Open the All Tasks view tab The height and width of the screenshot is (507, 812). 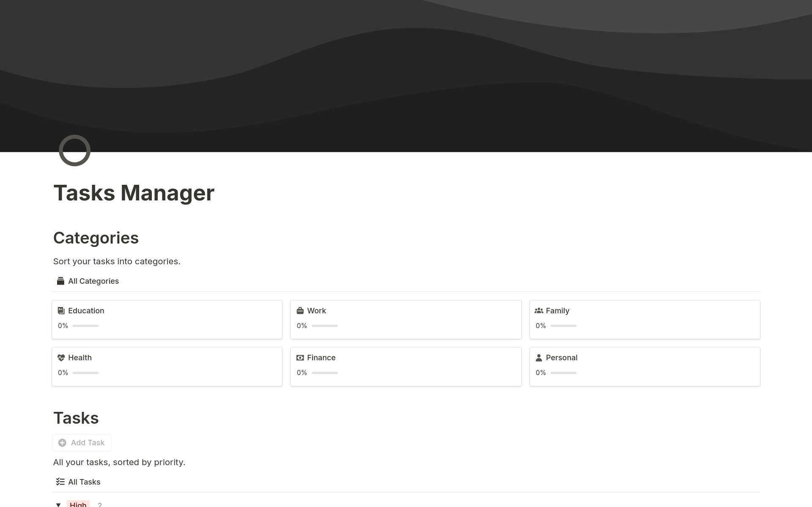[84, 482]
